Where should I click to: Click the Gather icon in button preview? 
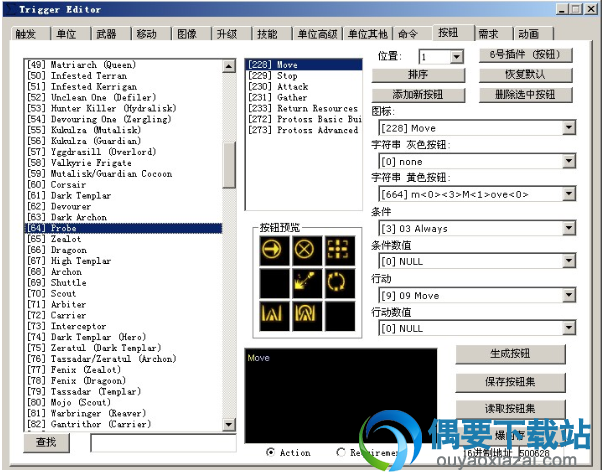[x=306, y=283]
